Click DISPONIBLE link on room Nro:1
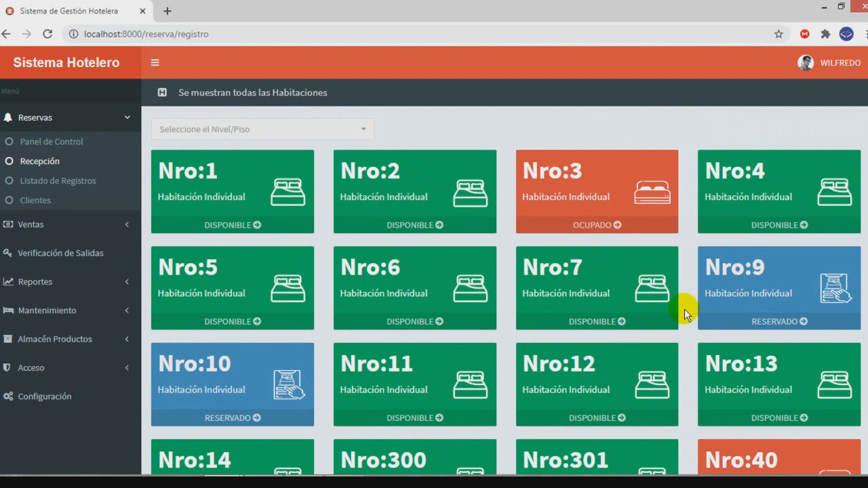Screen dimensions: 868x488 coord(233,225)
